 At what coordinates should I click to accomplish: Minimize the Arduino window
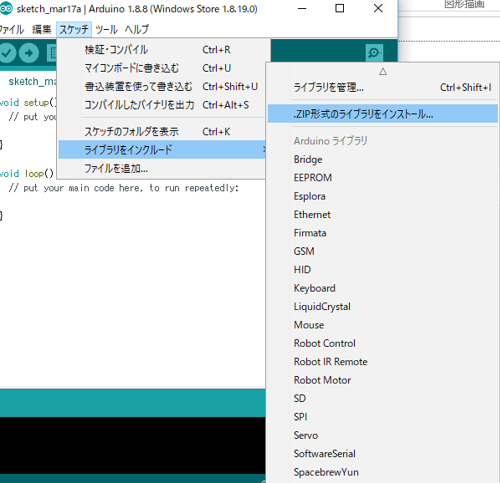(x=302, y=8)
